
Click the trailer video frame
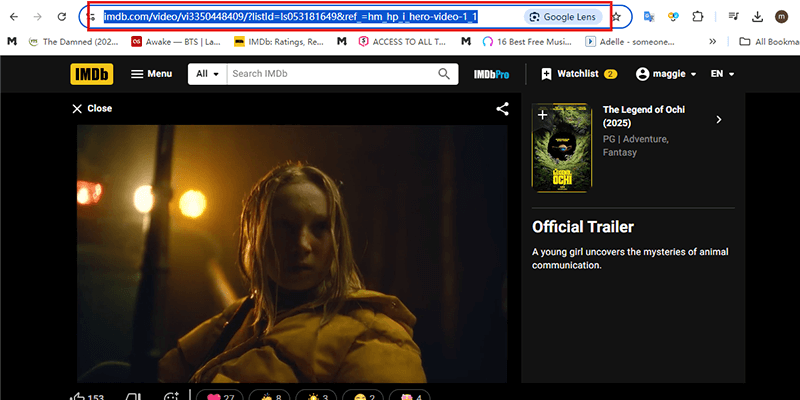tap(292, 254)
